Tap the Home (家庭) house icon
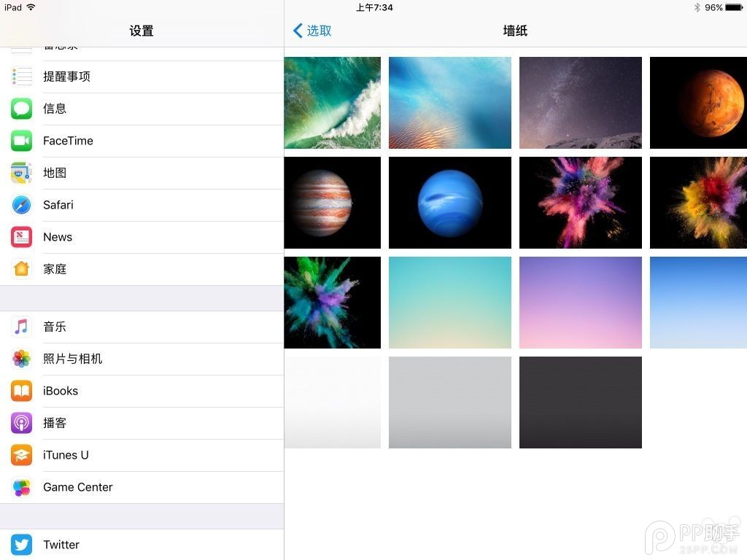 point(21,269)
